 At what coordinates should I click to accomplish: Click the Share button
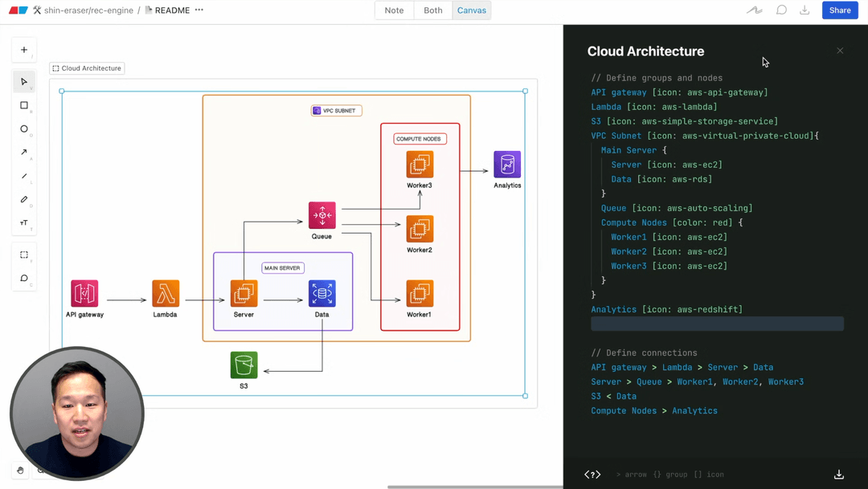[x=840, y=10]
